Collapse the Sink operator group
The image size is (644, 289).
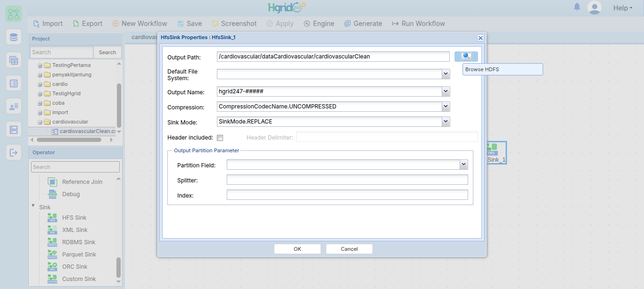[33, 206]
